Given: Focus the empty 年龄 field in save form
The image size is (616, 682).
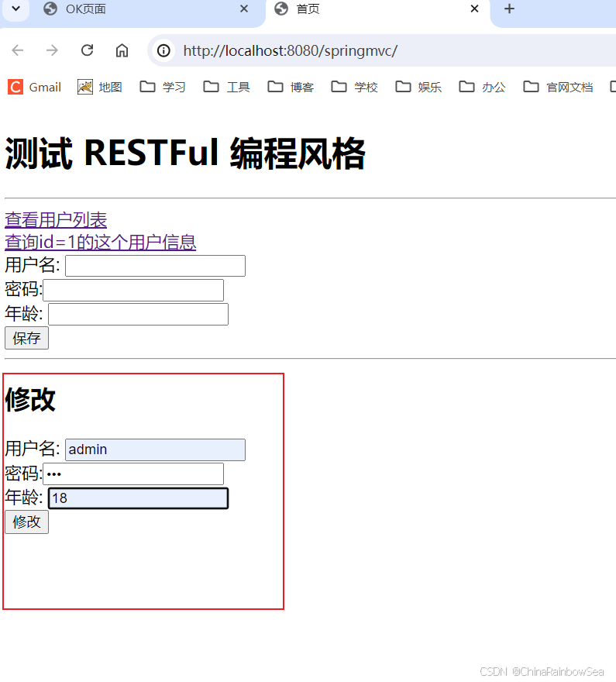Looking at the screenshot, I should 138,315.
